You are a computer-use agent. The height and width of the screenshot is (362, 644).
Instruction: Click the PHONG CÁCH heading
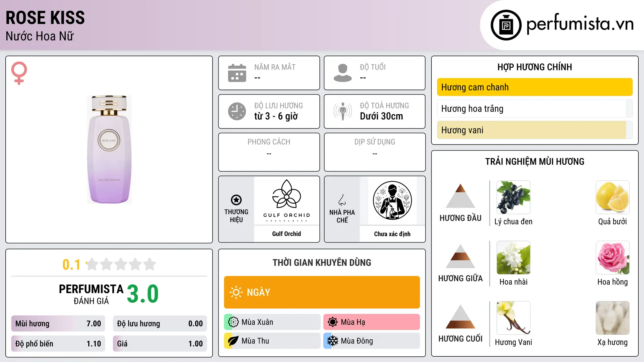[269, 142]
